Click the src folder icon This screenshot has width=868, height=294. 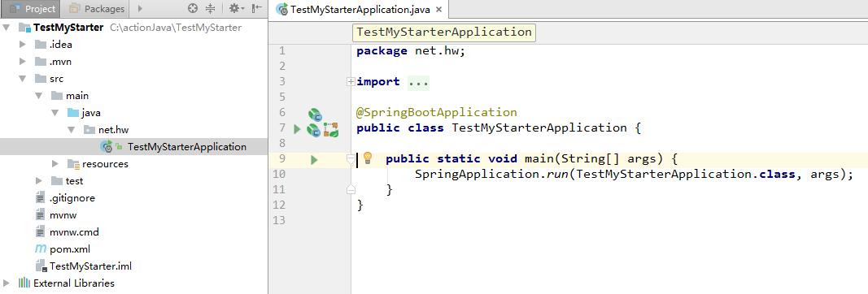[41, 79]
